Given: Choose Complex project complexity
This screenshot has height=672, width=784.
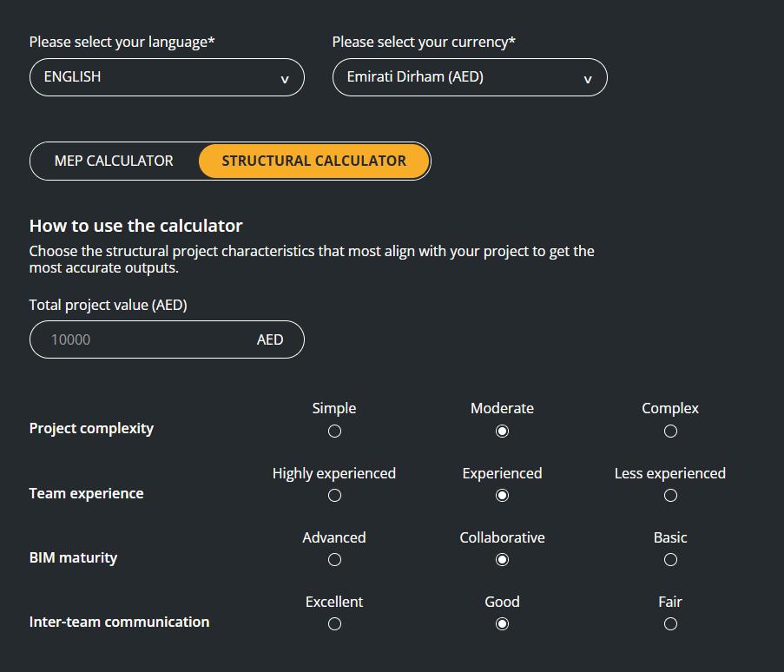Looking at the screenshot, I should (670, 432).
